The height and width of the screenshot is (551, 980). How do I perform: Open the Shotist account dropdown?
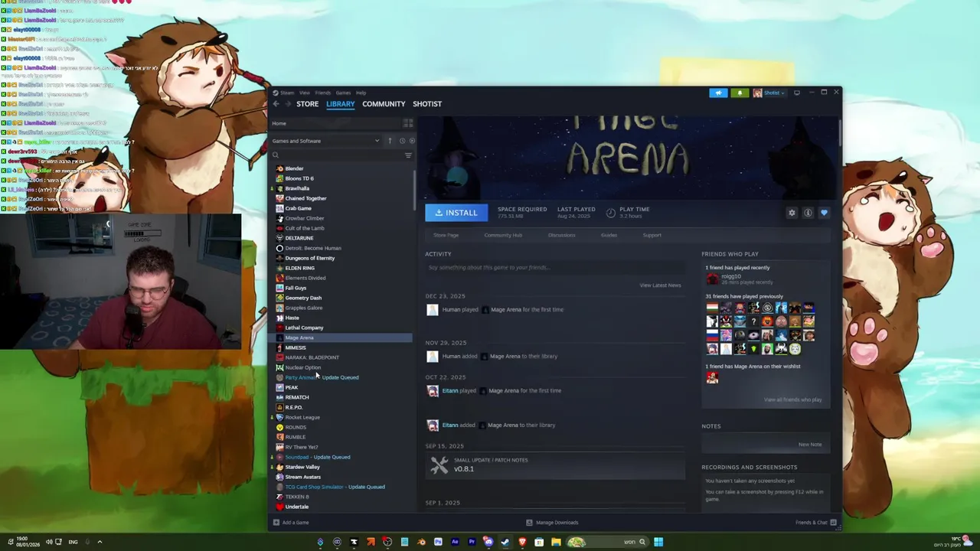coord(769,93)
